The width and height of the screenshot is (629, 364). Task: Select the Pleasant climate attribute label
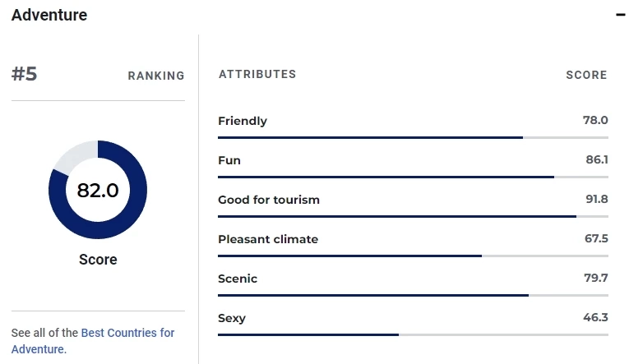point(268,239)
